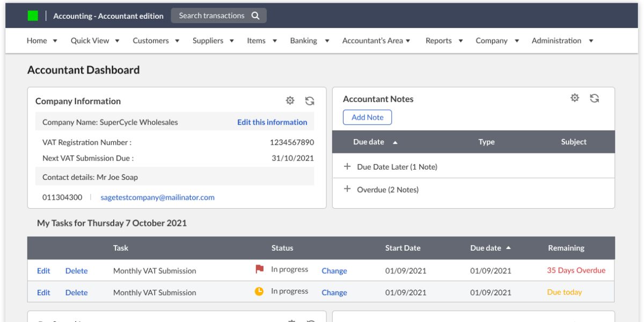Click the Add Note button

(367, 117)
